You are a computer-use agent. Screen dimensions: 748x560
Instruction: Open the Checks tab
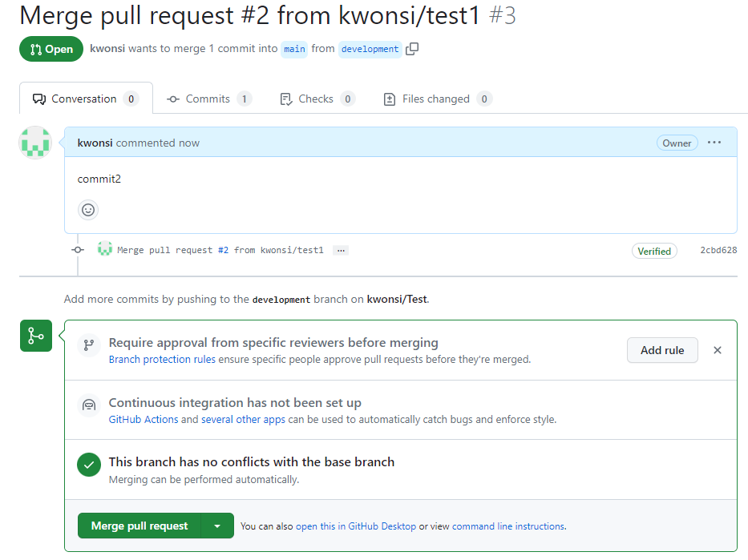(317, 99)
